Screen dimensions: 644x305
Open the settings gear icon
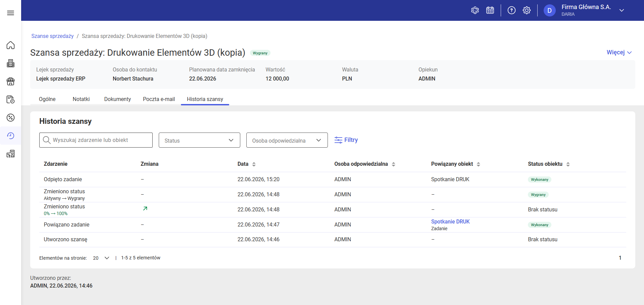527,10
